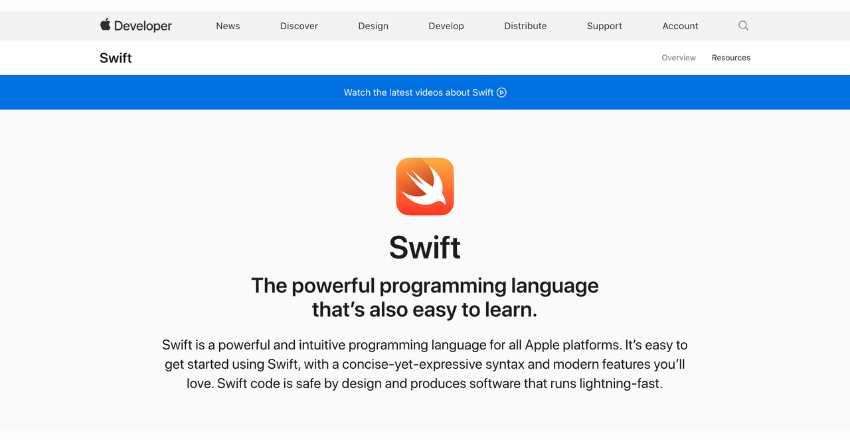
Task: Click the Apple logo icon
Action: point(105,24)
